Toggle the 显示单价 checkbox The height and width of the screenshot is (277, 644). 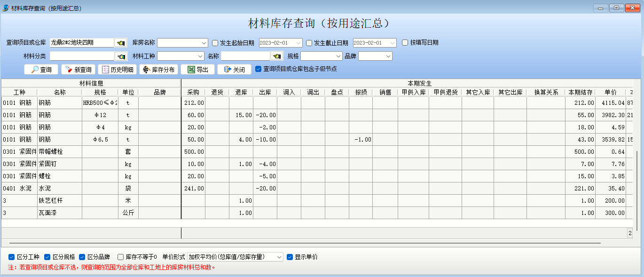pos(290,257)
